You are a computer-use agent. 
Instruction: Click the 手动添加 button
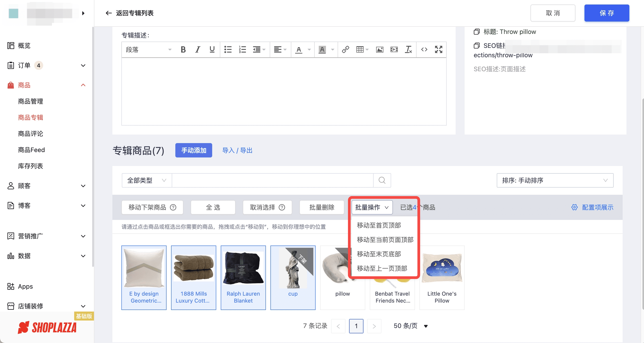click(x=194, y=150)
